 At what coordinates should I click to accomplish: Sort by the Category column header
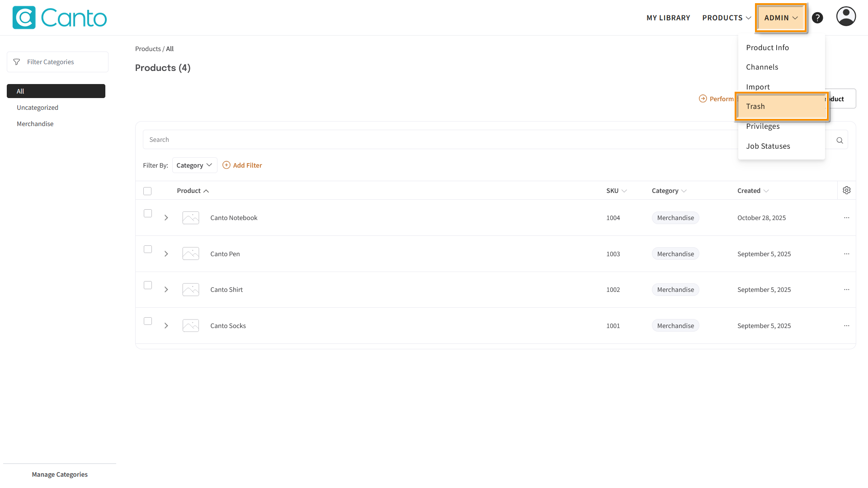pos(669,191)
